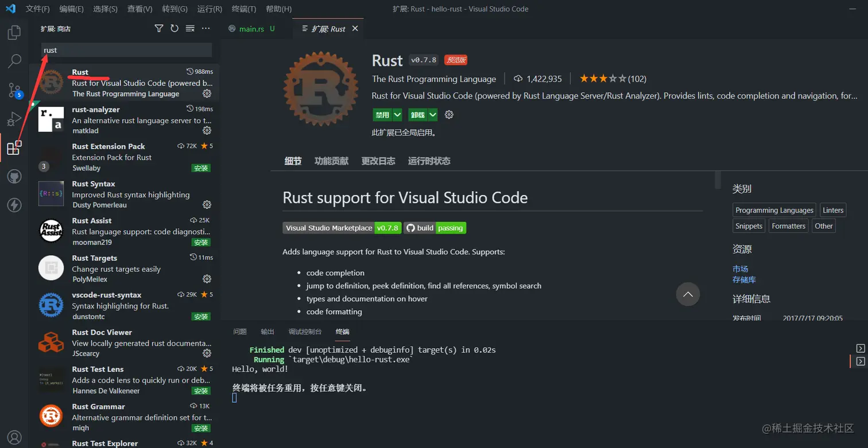The image size is (868, 448).
Task: Open the Go (转到) menu
Action: pos(175,9)
